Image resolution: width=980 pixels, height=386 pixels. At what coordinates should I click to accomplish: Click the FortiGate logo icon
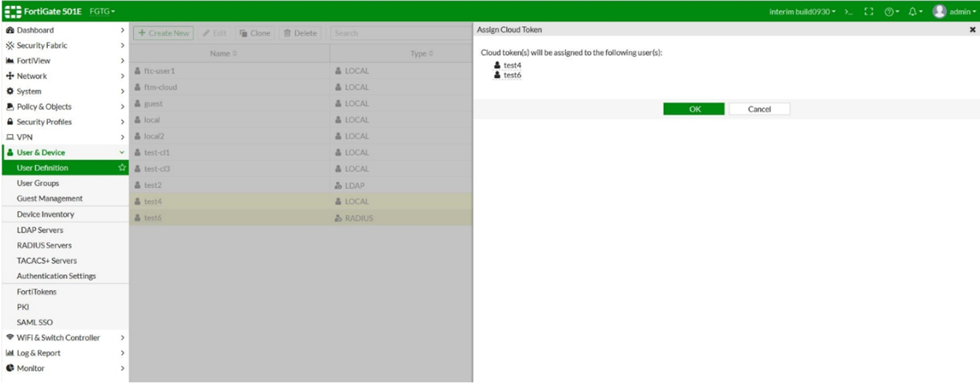pyautogui.click(x=13, y=12)
